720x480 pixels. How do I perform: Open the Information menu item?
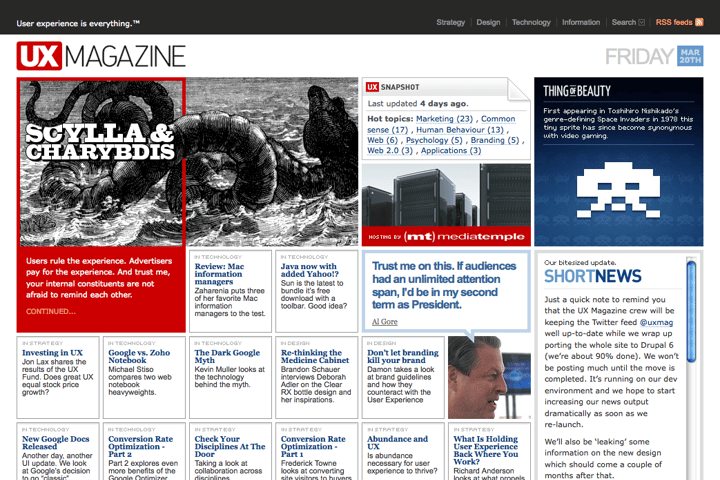click(581, 22)
